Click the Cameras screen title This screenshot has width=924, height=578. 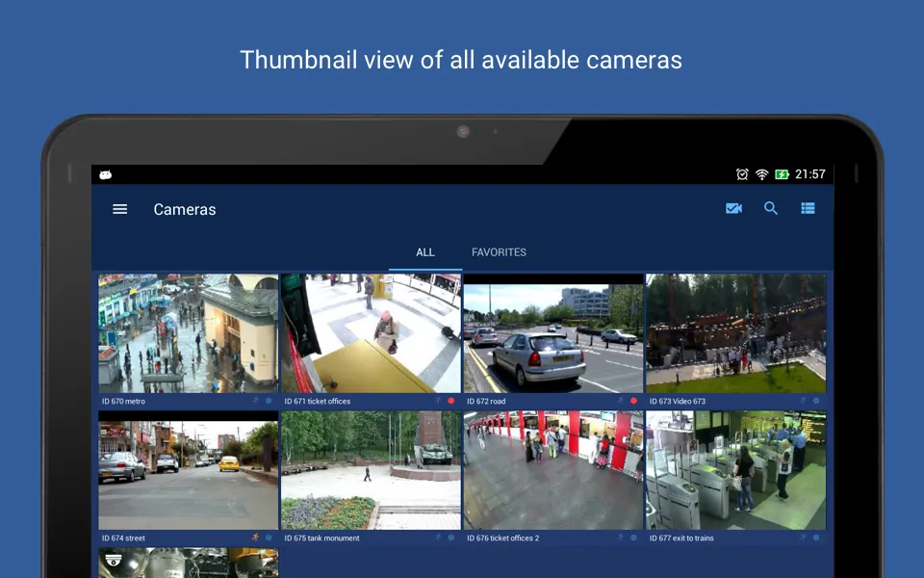click(185, 209)
